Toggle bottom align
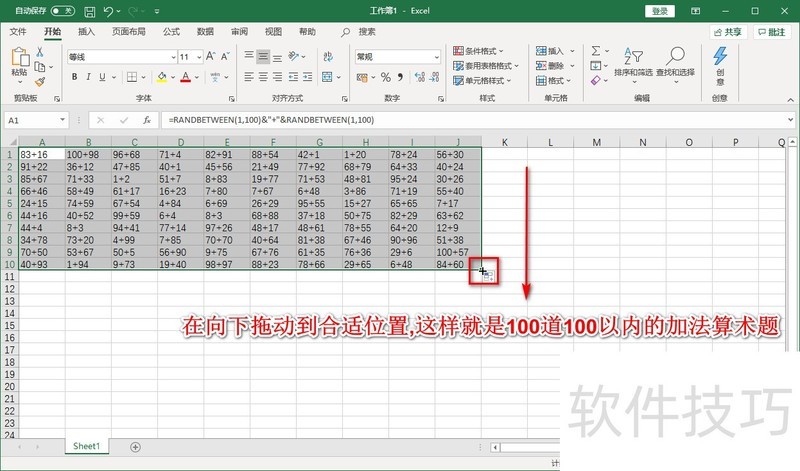This screenshot has width=800, height=471. pyautogui.click(x=277, y=56)
